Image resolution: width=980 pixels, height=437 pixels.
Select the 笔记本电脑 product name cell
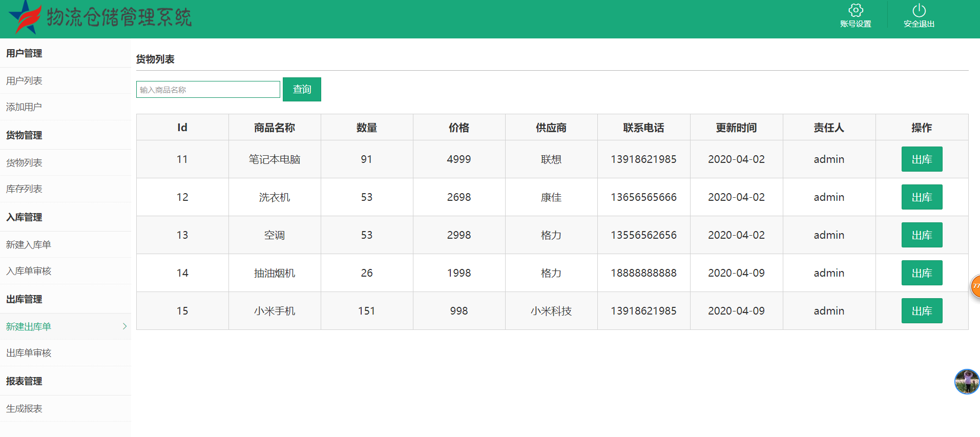pyautogui.click(x=275, y=159)
